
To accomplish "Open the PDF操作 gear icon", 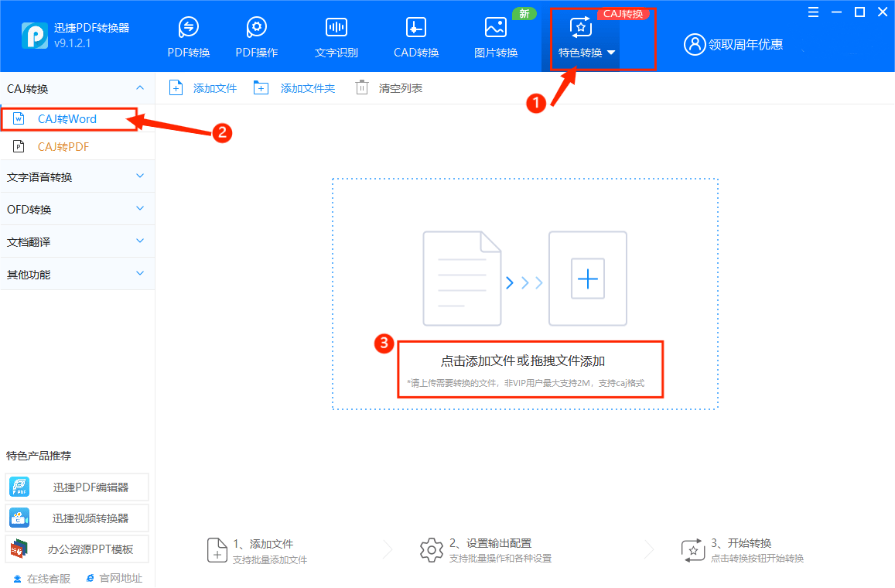I will coord(256,27).
